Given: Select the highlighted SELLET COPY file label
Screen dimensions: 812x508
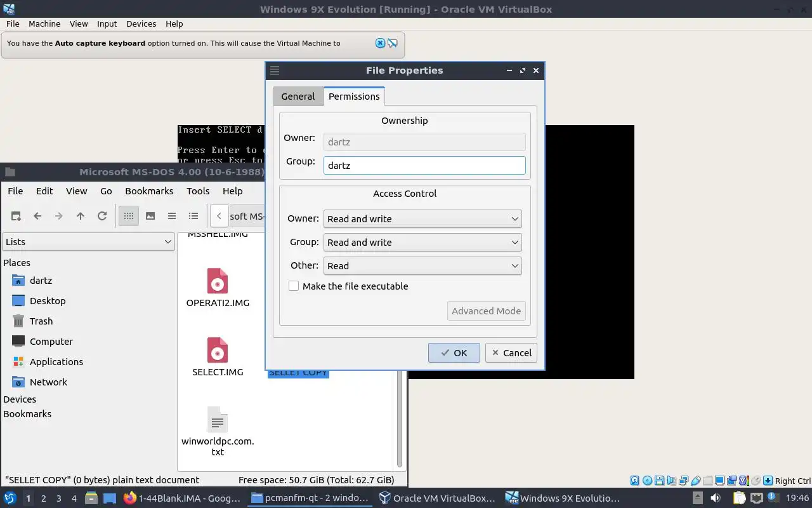Looking at the screenshot, I should click(298, 373).
